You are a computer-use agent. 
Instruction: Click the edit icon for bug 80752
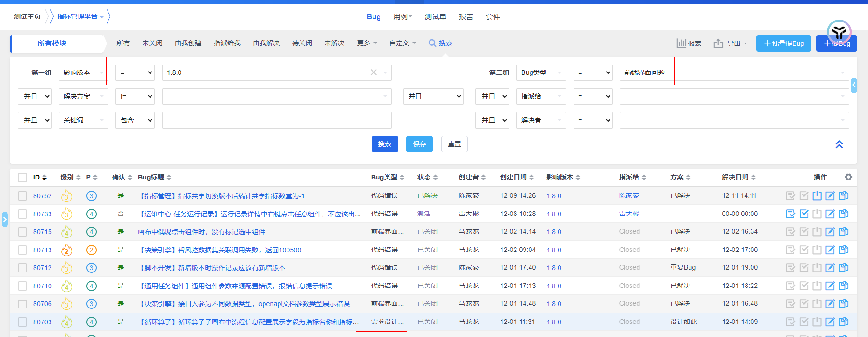click(x=830, y=196)
